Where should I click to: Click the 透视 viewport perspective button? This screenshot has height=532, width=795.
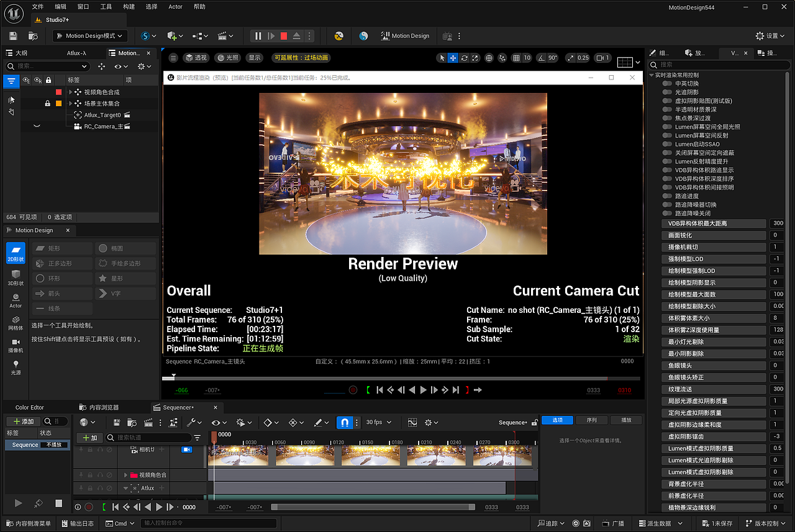coord(196,58)
